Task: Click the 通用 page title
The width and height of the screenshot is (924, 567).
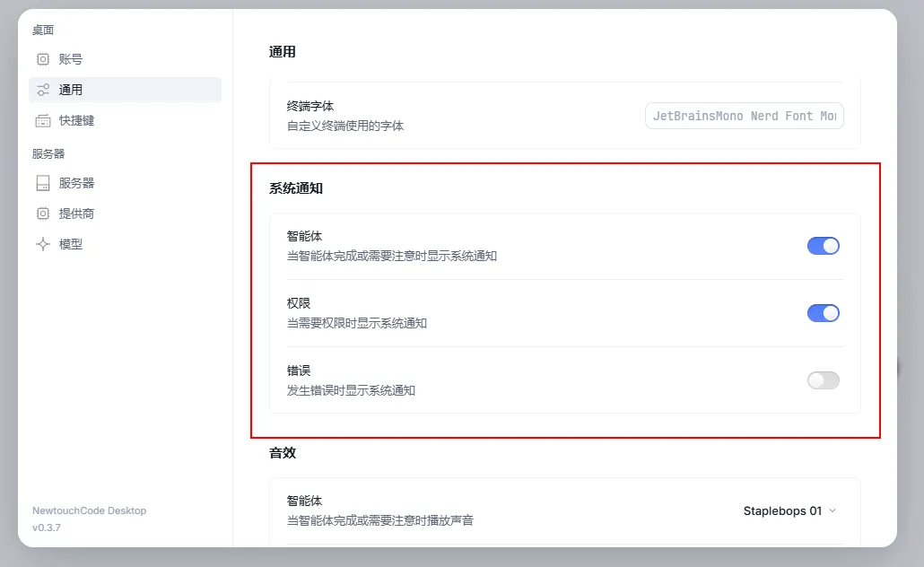Action: (283, 52)
